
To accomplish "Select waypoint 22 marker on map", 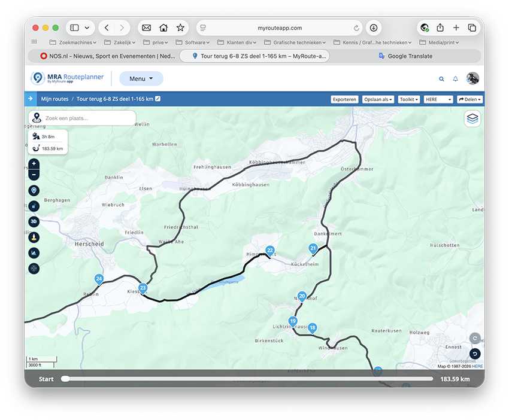I will coord(269,251).
